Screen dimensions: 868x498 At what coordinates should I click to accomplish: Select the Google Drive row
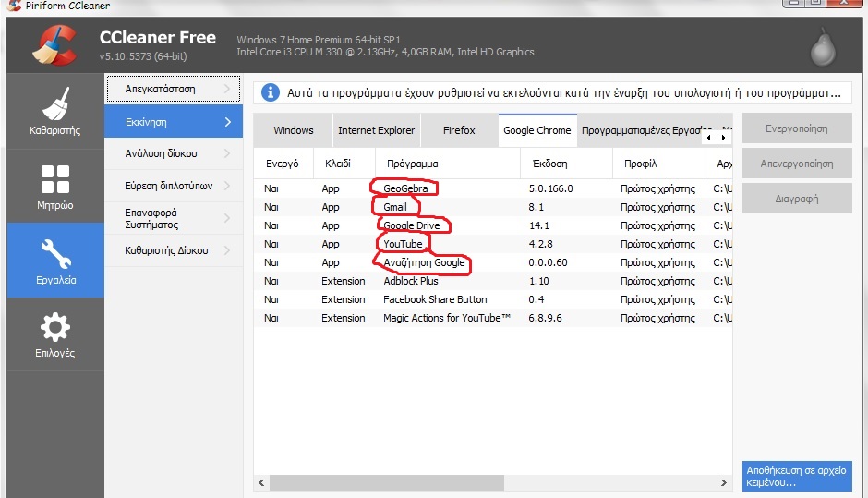493,225
